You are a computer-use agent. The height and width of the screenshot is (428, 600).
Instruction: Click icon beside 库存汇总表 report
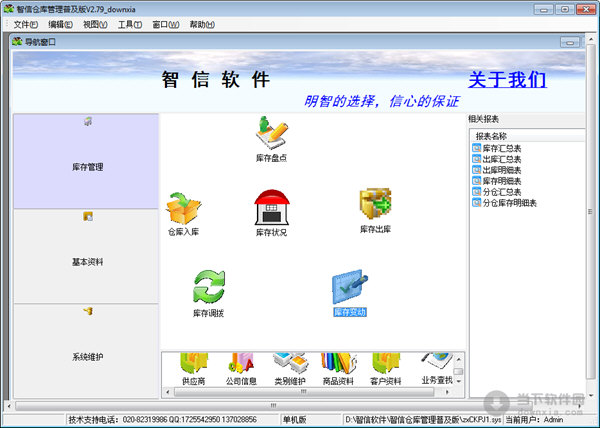point(476,148)
